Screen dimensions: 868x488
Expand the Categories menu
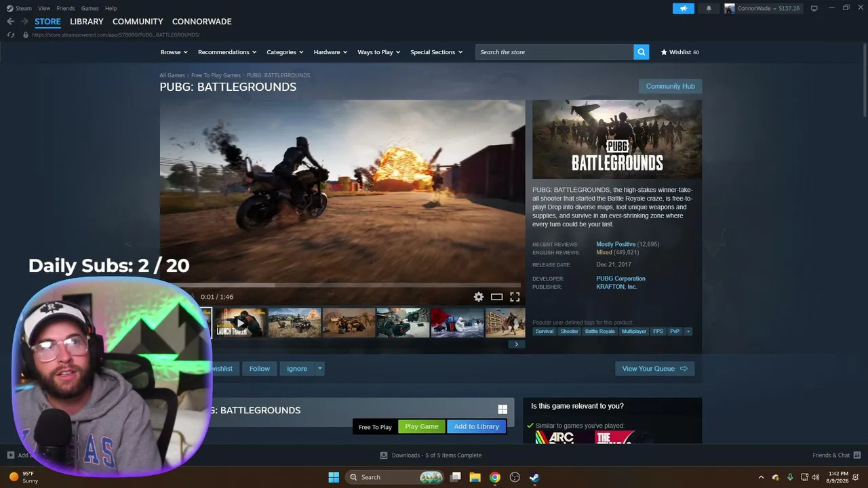point(285,52)
